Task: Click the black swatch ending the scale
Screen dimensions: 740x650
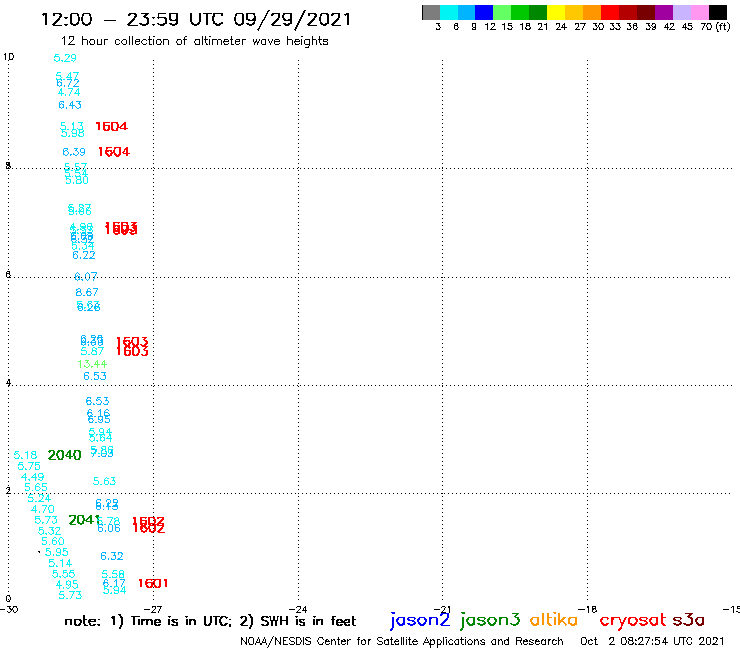Action: pyautogui.click(x=718, y=12)
